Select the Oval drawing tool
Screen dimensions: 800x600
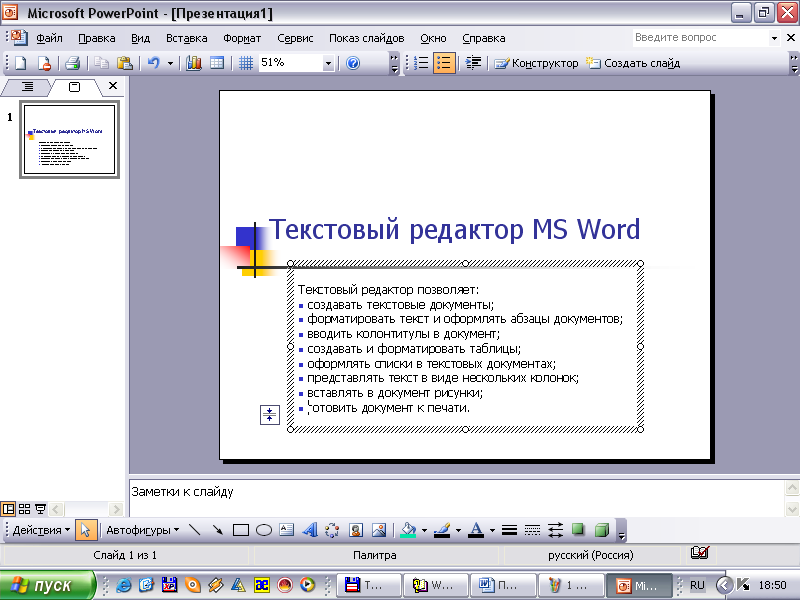(264, 530)
